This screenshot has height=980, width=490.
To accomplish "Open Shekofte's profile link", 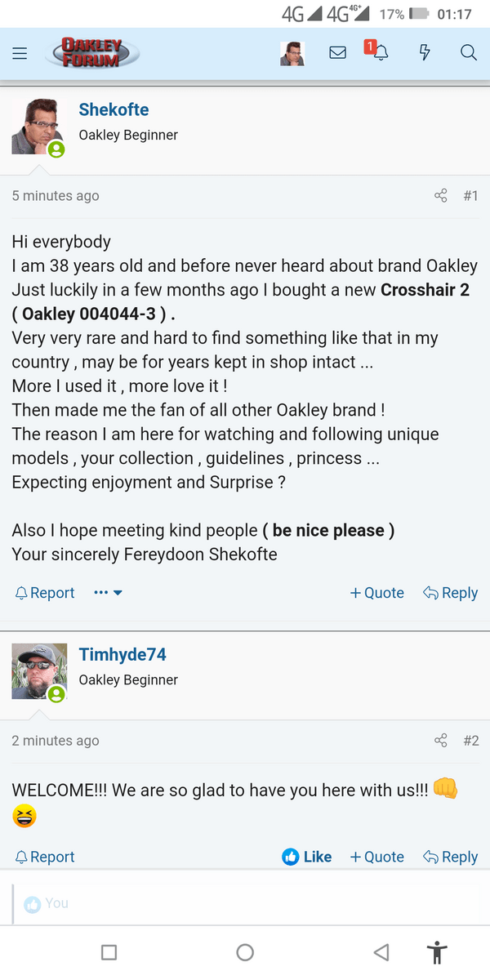I will [114, 109].
